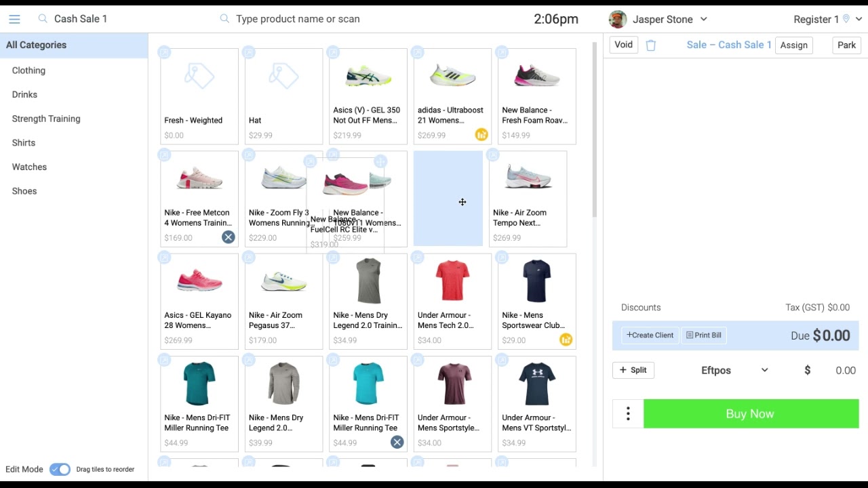
Task: Open the Shoes category
Action: (x=24, y=191)
